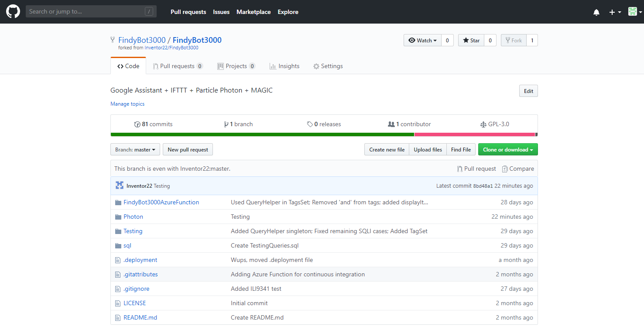
Task: Switch to the Code tab
Action: click(128, 66)
